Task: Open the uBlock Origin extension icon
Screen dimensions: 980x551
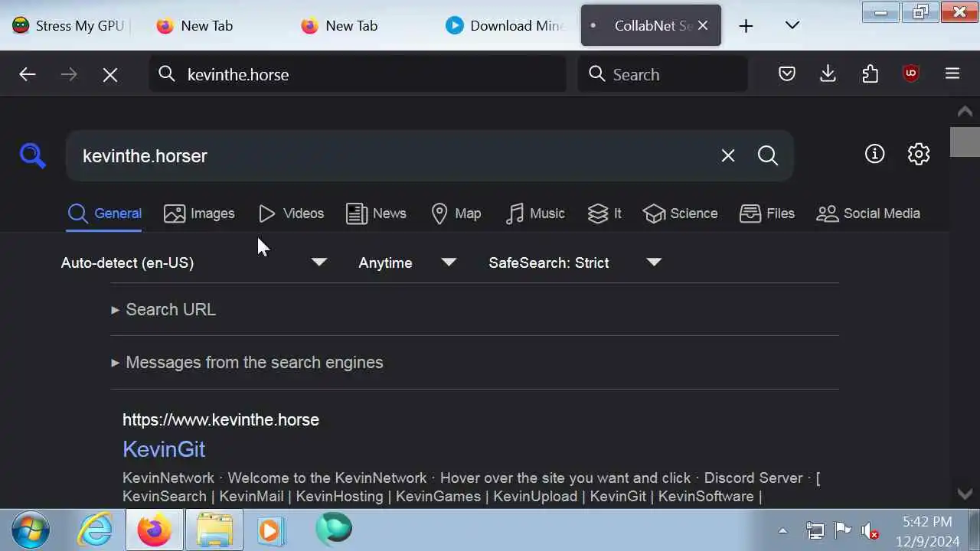Action: pos(910,73)
